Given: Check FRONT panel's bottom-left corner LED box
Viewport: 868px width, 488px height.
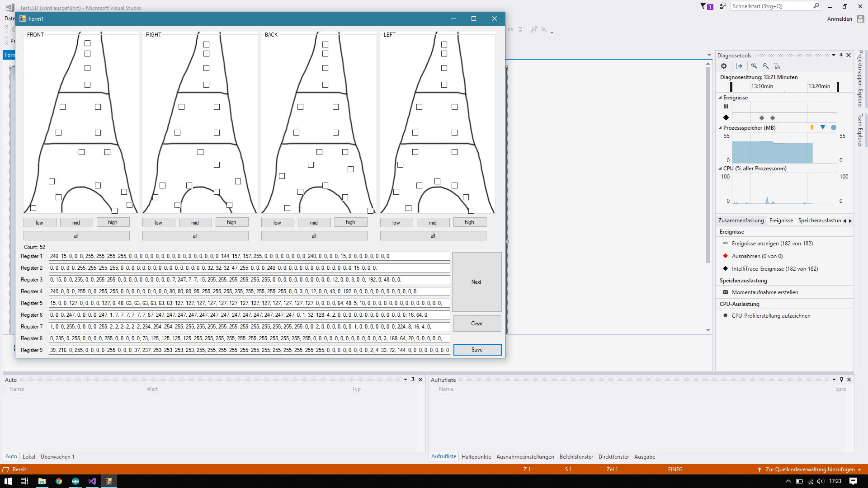Looking at the screenshot, I should click(x=33, y=208).
